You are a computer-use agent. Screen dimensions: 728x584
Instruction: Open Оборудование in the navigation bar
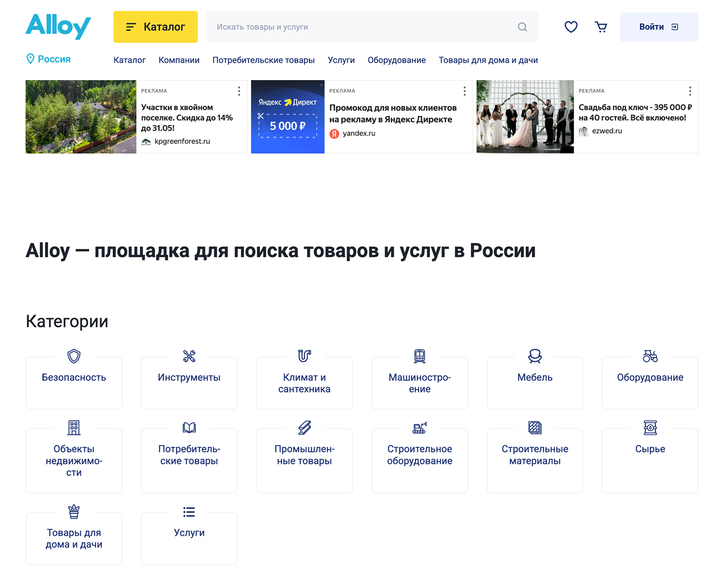(396, 60)
